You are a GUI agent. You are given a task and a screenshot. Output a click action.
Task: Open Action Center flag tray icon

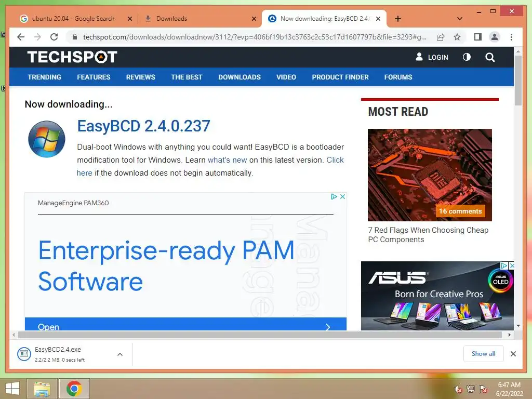point(483,389)
